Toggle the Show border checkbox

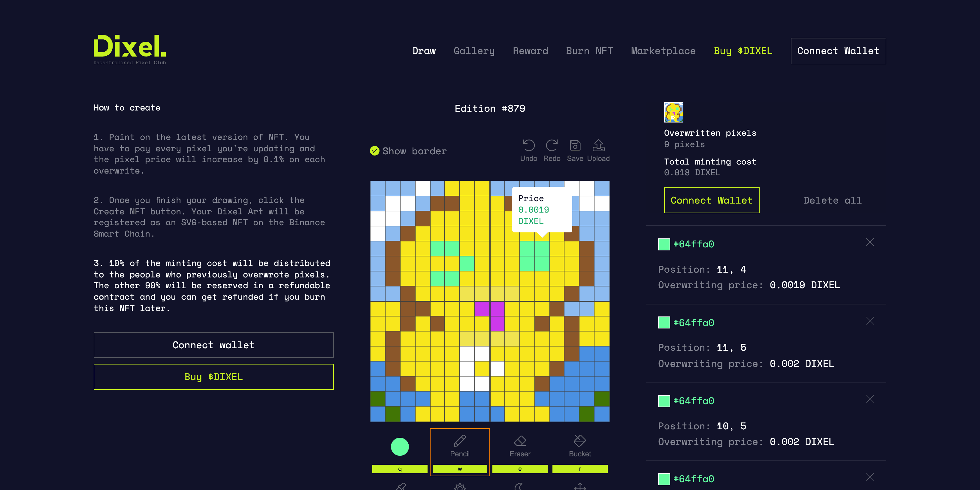pos(375,151)
